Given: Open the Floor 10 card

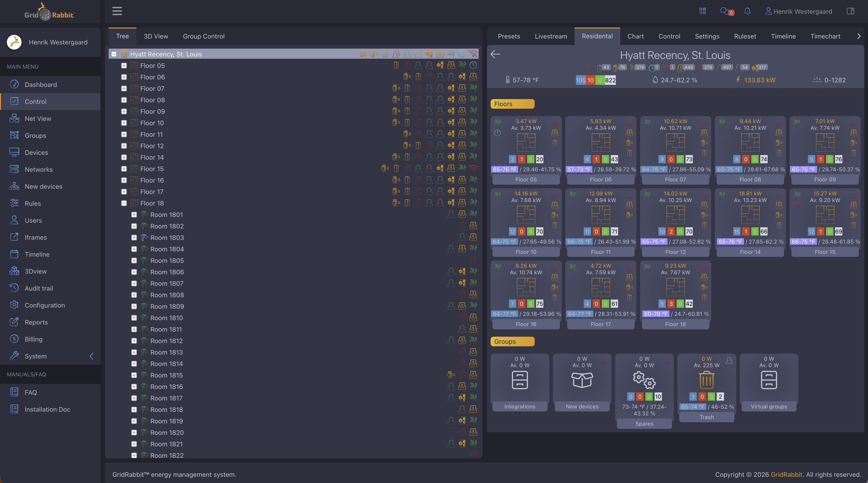Looking at the screenshot, I should (526, 223).
